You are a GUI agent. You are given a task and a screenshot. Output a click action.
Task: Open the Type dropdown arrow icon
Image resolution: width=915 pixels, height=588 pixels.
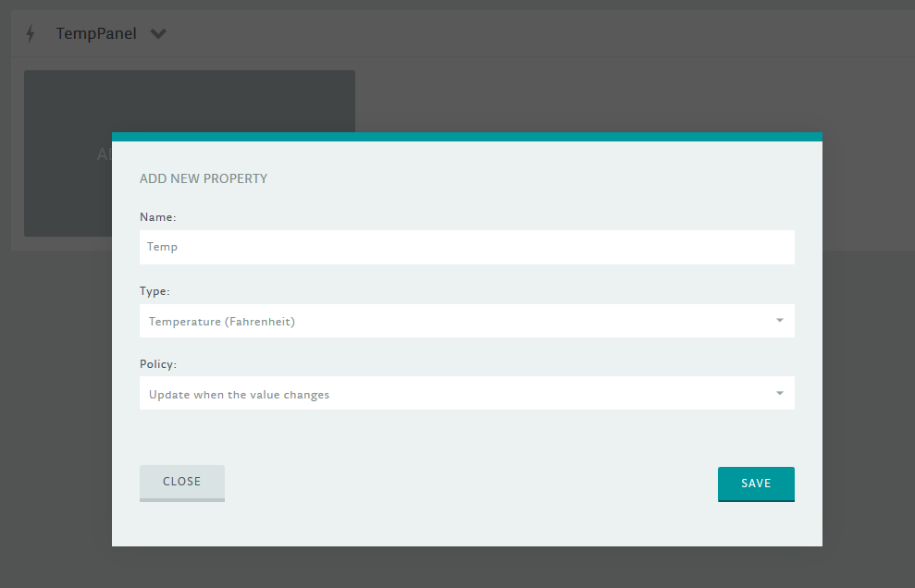click(780, 320)
